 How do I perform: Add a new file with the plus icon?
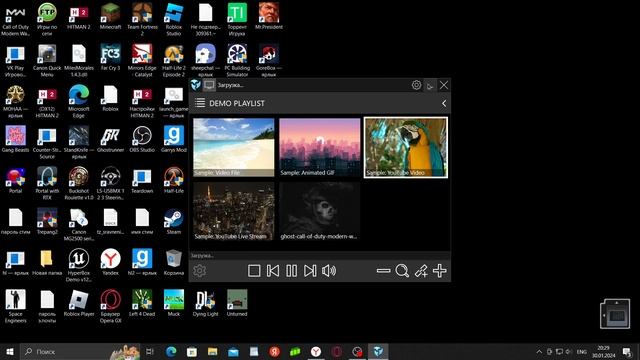pyautogui.click(x=440, y=271)
